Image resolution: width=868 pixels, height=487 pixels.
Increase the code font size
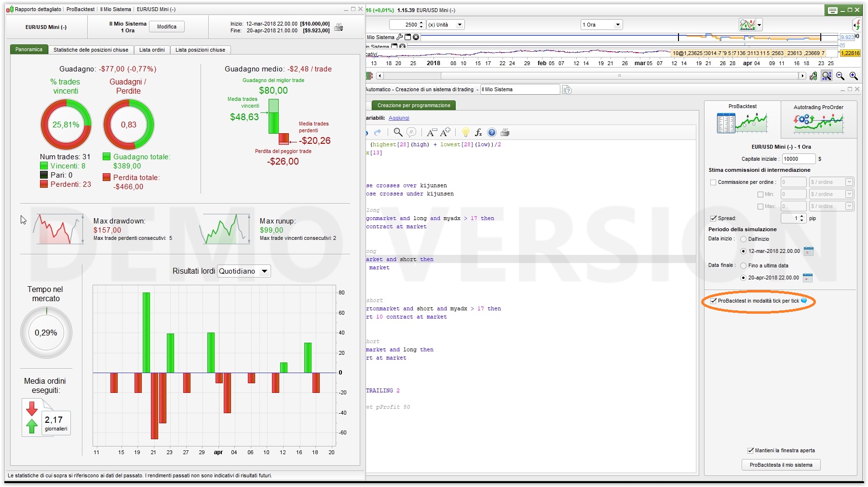pyautogui.click(x=445, y=132)
